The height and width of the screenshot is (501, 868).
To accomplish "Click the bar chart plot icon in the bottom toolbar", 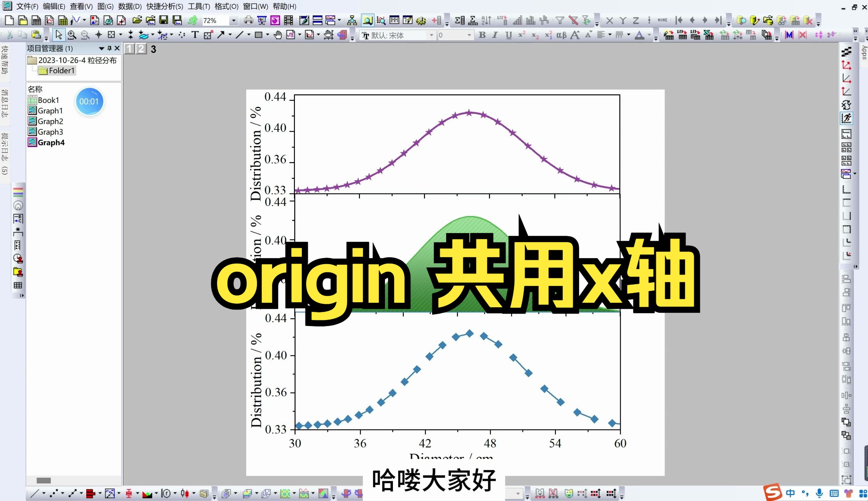I will click(91, 493).
